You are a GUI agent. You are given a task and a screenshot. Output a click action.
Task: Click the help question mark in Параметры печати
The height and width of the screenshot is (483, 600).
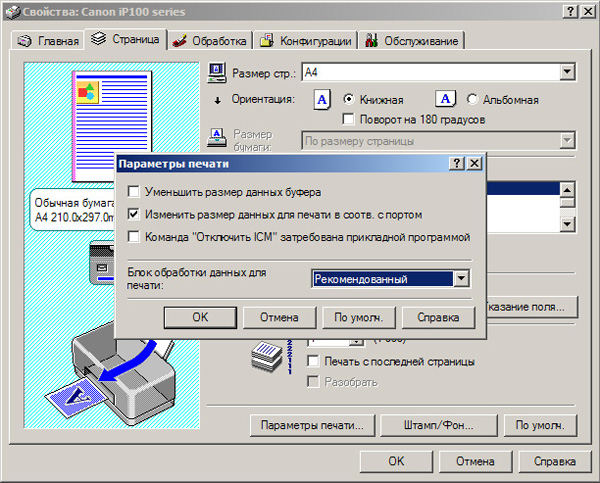[457, 163]
